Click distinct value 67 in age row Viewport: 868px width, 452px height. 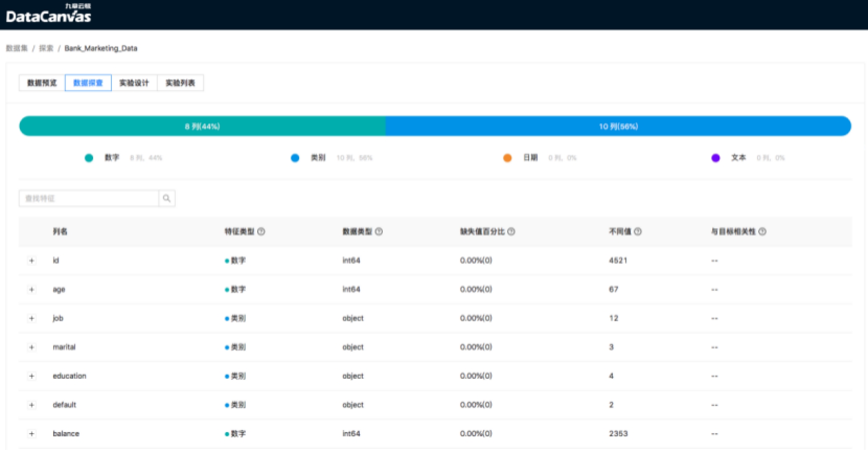coord(613,289)
